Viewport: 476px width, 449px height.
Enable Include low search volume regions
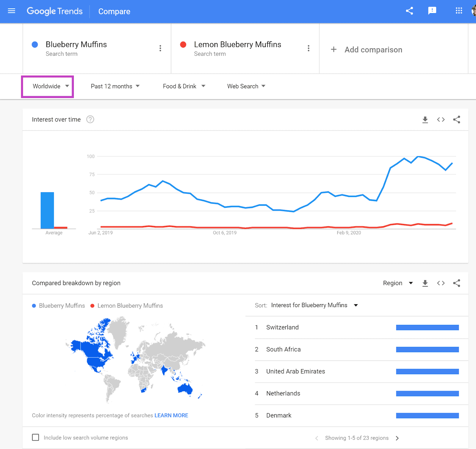[x=35, y=437]
